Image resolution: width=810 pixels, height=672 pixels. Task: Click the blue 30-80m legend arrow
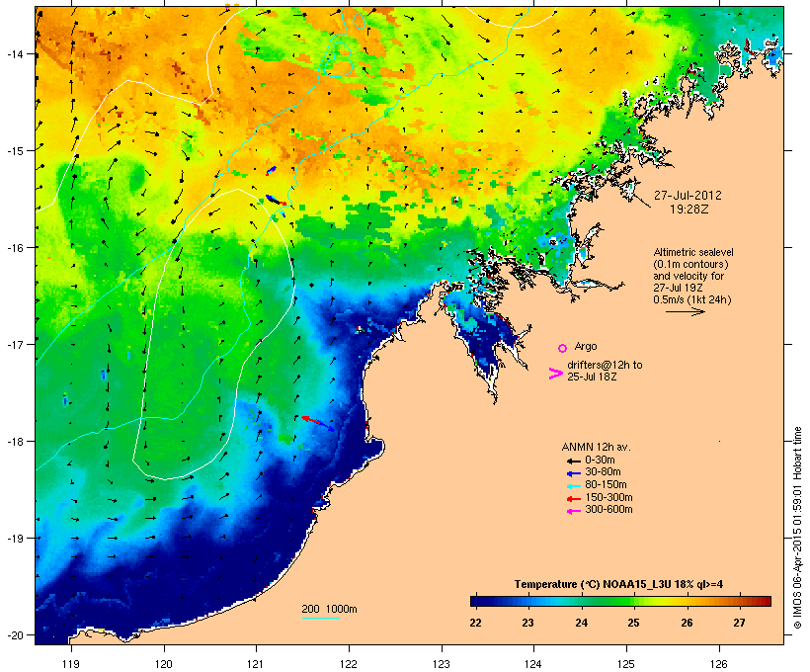click(x=573, y=473)
